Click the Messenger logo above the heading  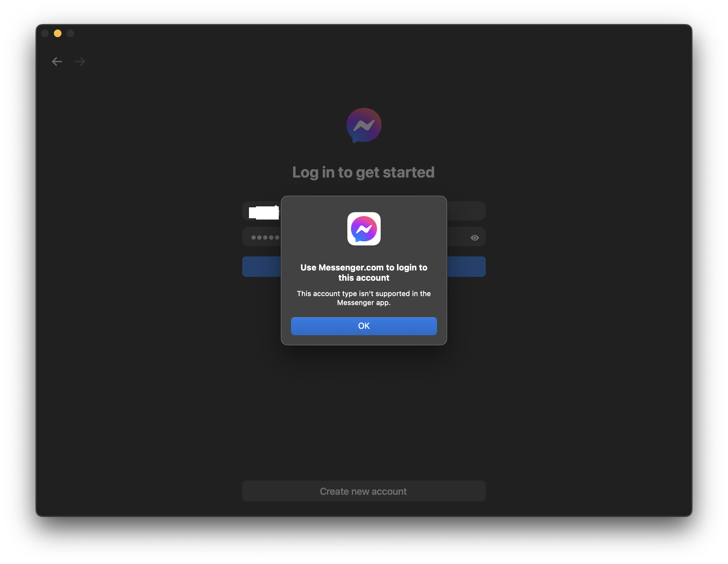(364, 125)
